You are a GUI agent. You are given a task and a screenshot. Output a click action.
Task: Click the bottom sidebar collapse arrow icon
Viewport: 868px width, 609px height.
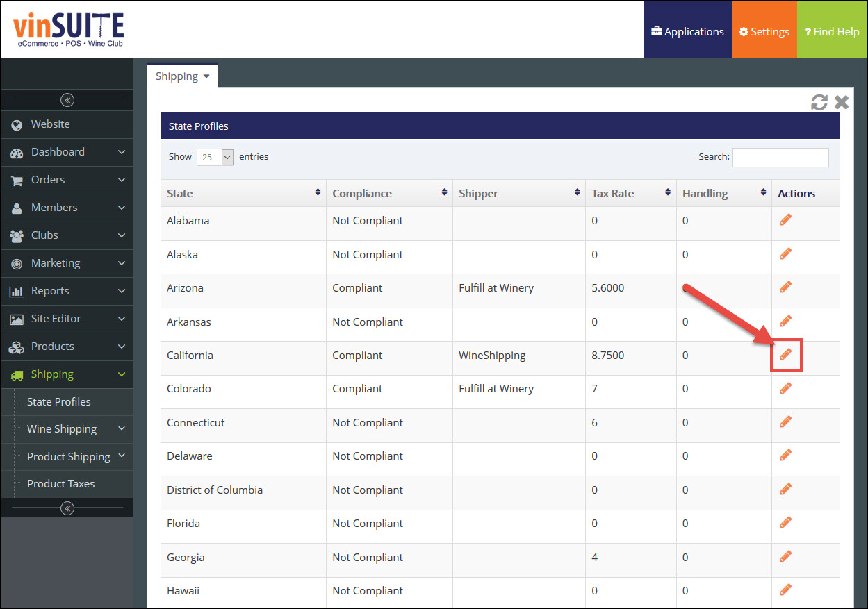coord(67,508)
